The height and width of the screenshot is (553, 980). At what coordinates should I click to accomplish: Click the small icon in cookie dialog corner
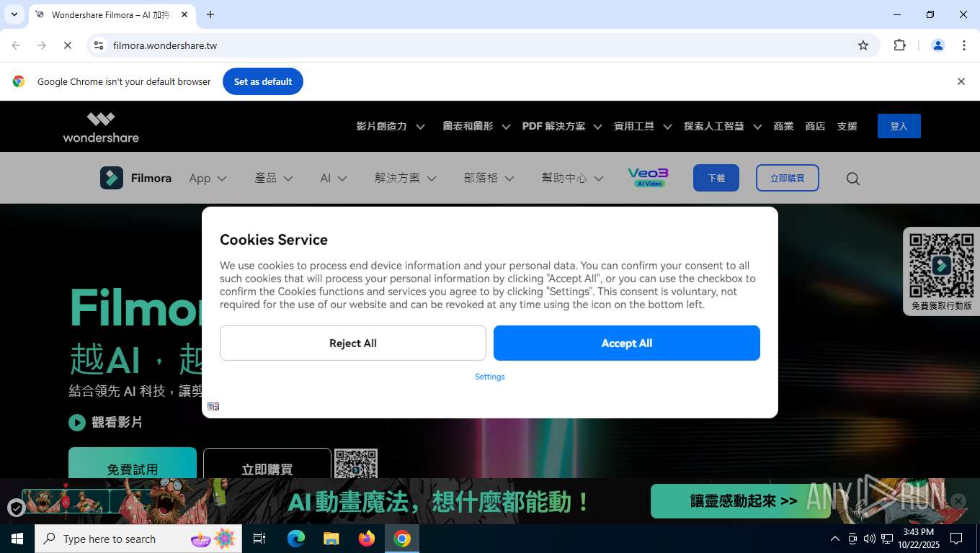pyautogui.click(x=213, y=406)
